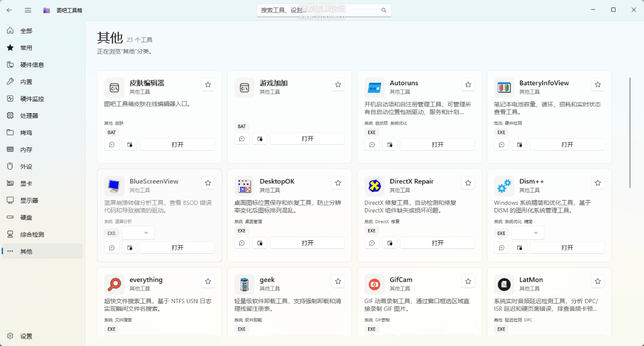This screenshot has height=346, width=644.
Task: Open 设置 via the gear icon
Action: [11, 336]
